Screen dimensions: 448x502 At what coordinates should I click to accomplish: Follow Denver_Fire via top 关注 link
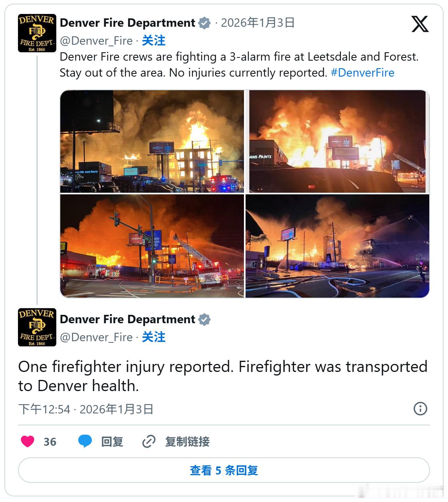pyautogui.click(x=153, y=40)
